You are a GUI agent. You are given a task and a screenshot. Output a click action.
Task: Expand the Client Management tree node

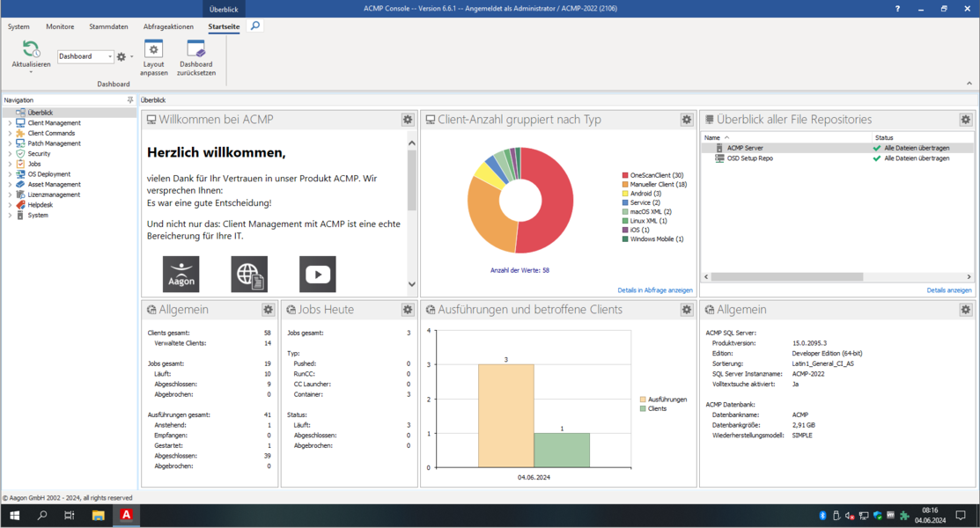10,123
